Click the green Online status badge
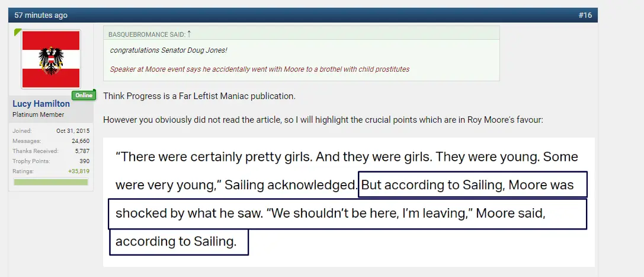Viewport: 644px width, 277px height. click(x=84, y=95)
